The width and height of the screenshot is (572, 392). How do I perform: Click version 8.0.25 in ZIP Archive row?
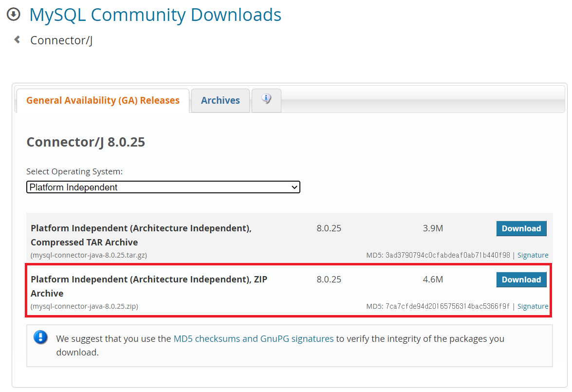tap(329, 279)
